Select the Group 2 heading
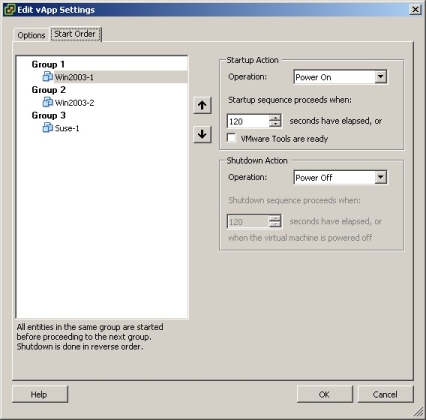Image resolution: width=426 pixels, height=420 pixels. point(49,90)
